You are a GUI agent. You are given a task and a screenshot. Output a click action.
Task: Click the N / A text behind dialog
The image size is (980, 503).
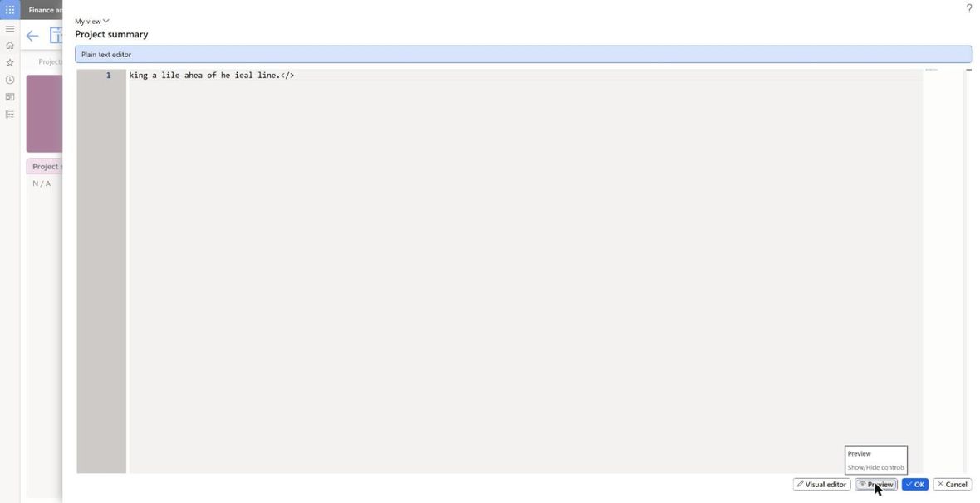point(42,183)
